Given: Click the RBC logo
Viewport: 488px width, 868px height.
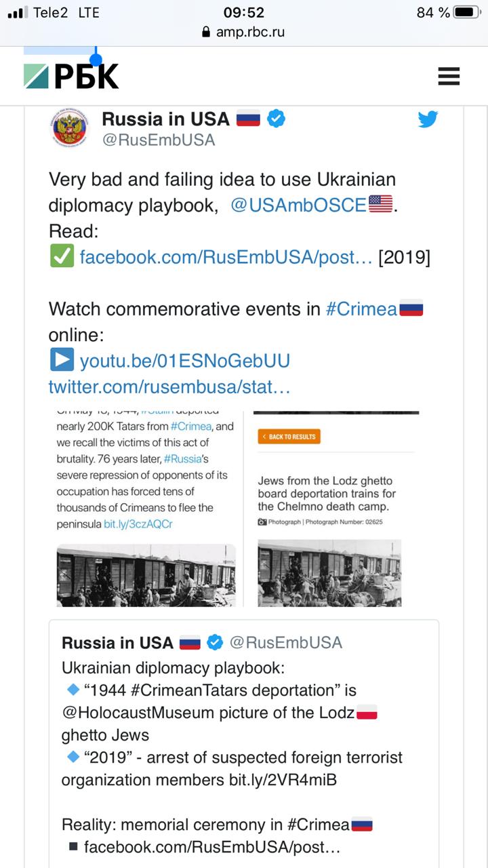Looking at the screenshot, I should (71, 76).
